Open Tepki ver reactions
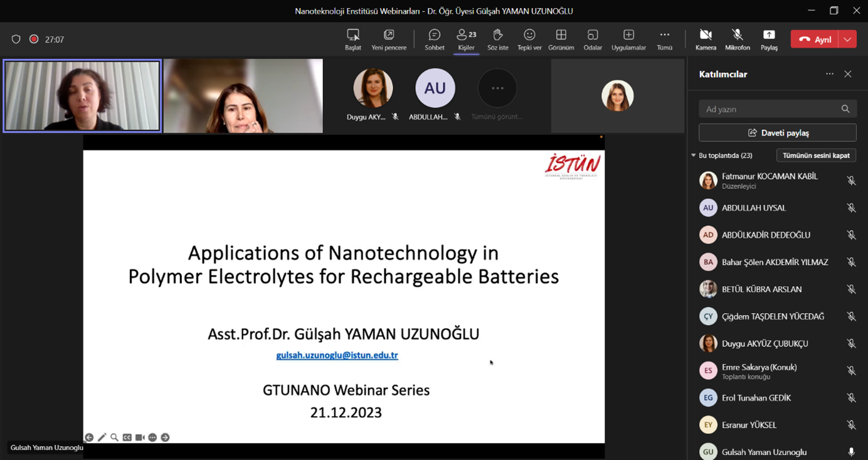 tap(529, 39)
